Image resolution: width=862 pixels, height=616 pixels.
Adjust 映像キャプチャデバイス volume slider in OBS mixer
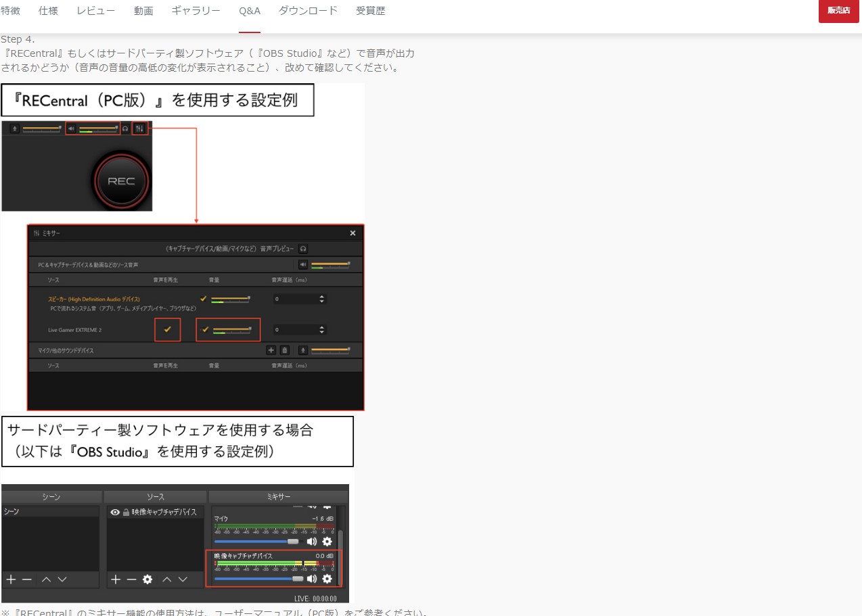pyautogui.click(x=259, y=579)
